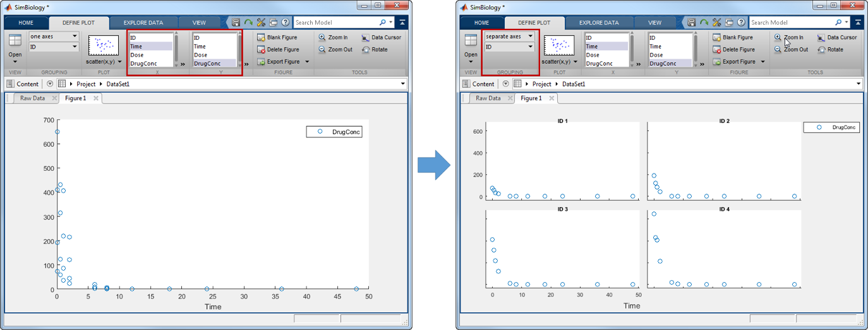
Task: Open the 'separate axes' dropdown in the right window
Action: pyautogui.click(x=509, y=37)
